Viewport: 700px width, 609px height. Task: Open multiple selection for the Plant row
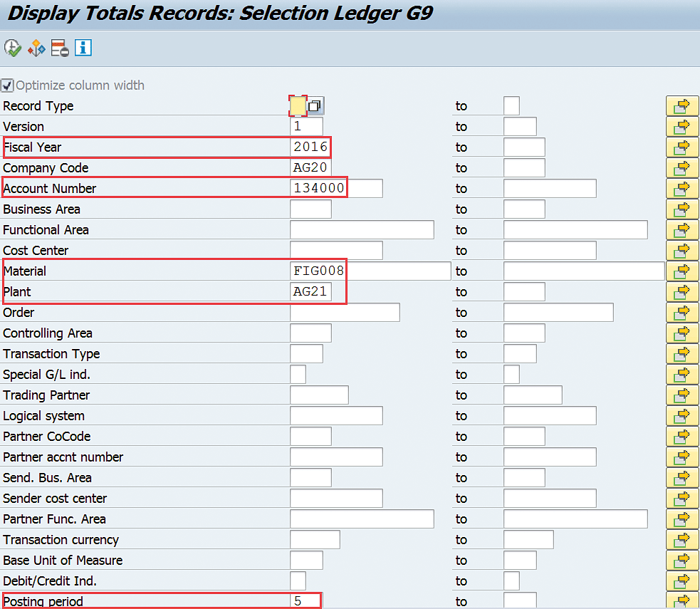click(x=681, y=292)
